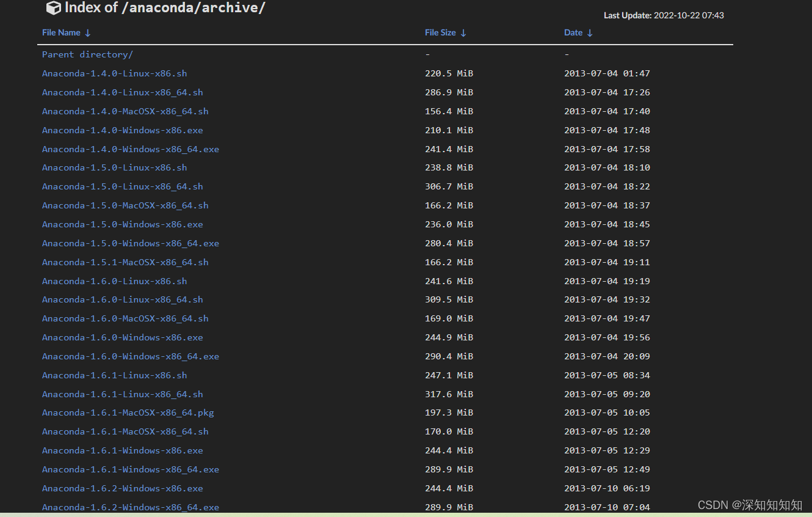Sort by Date column header
Screen dimensions: 812x517
(578, 33)
